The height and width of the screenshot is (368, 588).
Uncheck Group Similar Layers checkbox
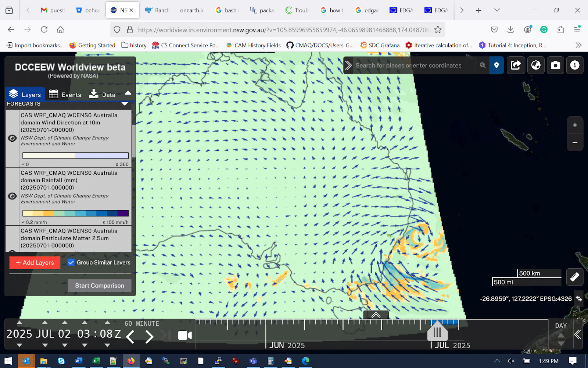(x=71, y=262)
